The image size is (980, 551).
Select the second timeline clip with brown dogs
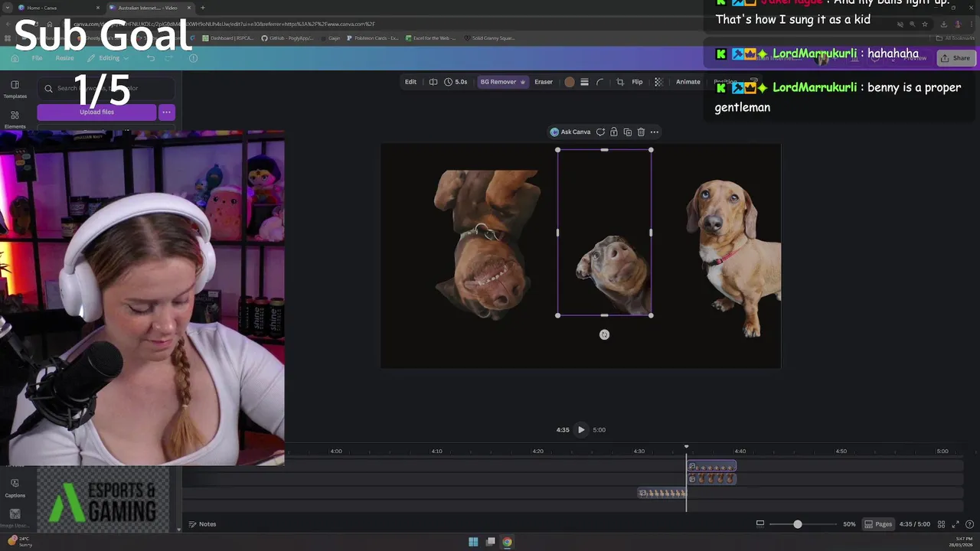click(711, 479)
